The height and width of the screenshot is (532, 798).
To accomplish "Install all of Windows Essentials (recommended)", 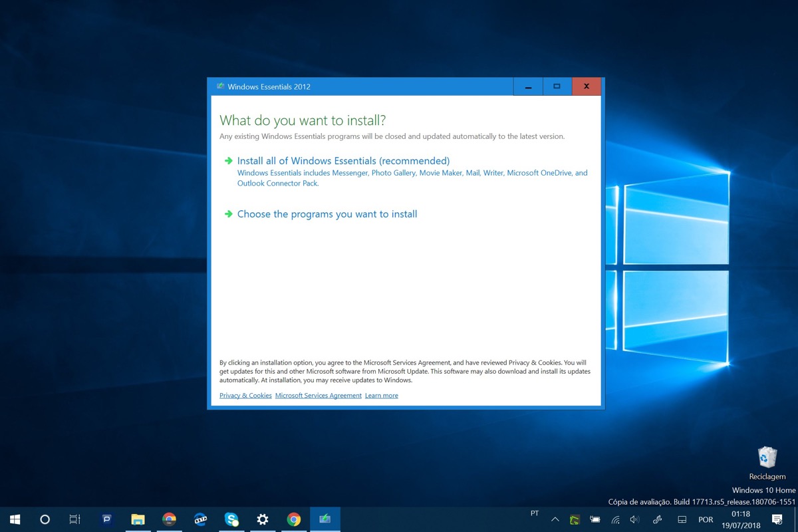I will (x=343, y=161).
